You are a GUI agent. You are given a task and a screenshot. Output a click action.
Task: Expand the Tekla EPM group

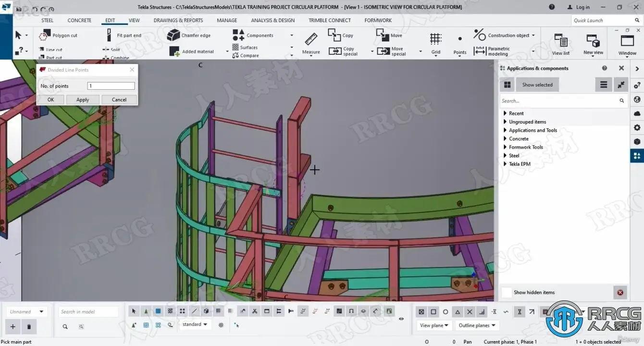[x=505, y=164]
